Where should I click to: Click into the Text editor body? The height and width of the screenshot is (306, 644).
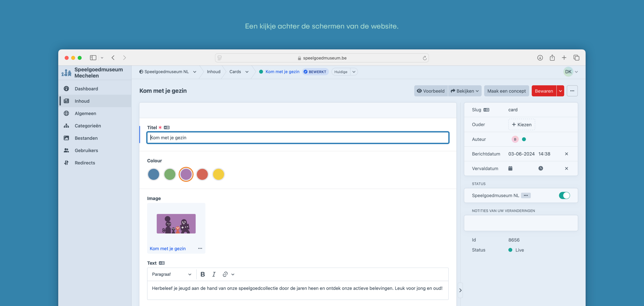click(x=298, y=290)
